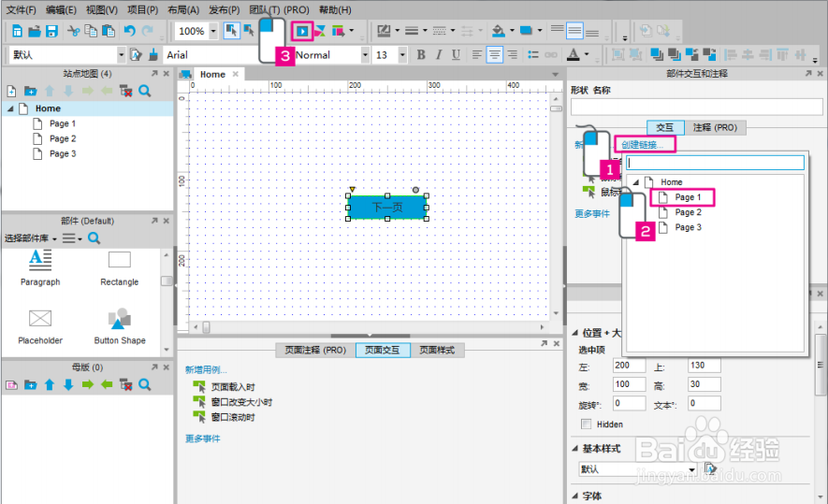
Task: Open the 文件(F) menu
Action: (22, 10)
